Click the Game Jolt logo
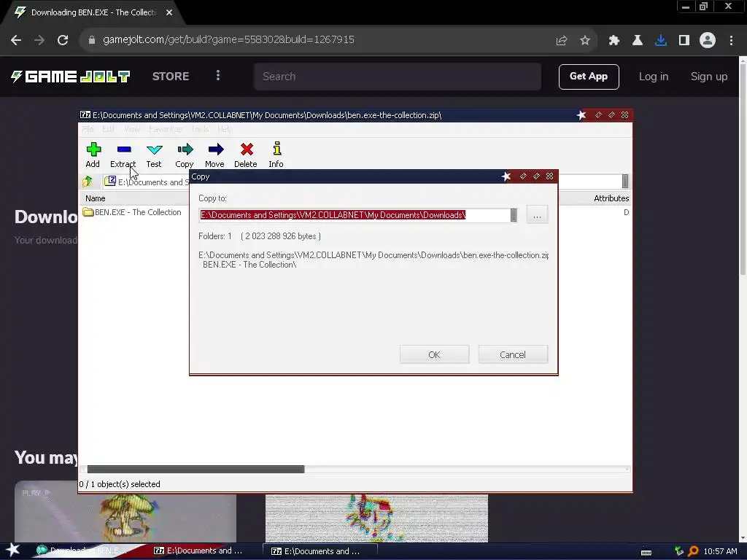Screen dimensions: 747x560 pos(71,77)
